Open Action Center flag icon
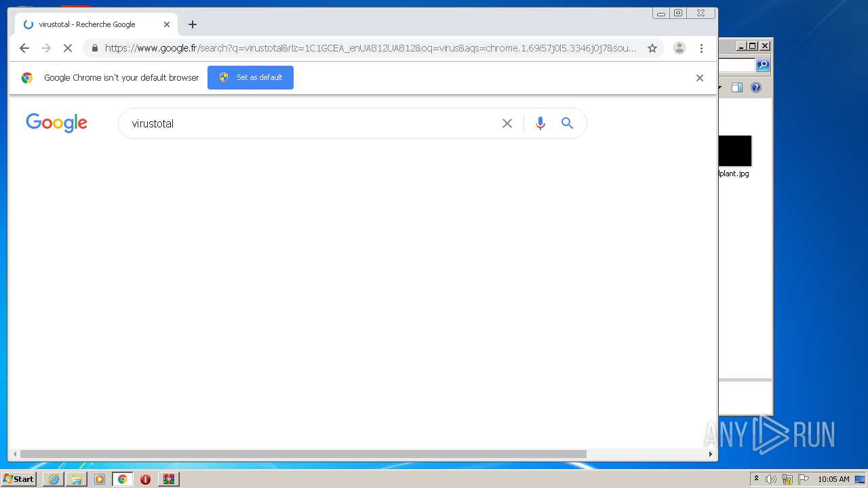Screen dimensions: 868x488 point(804,479)
